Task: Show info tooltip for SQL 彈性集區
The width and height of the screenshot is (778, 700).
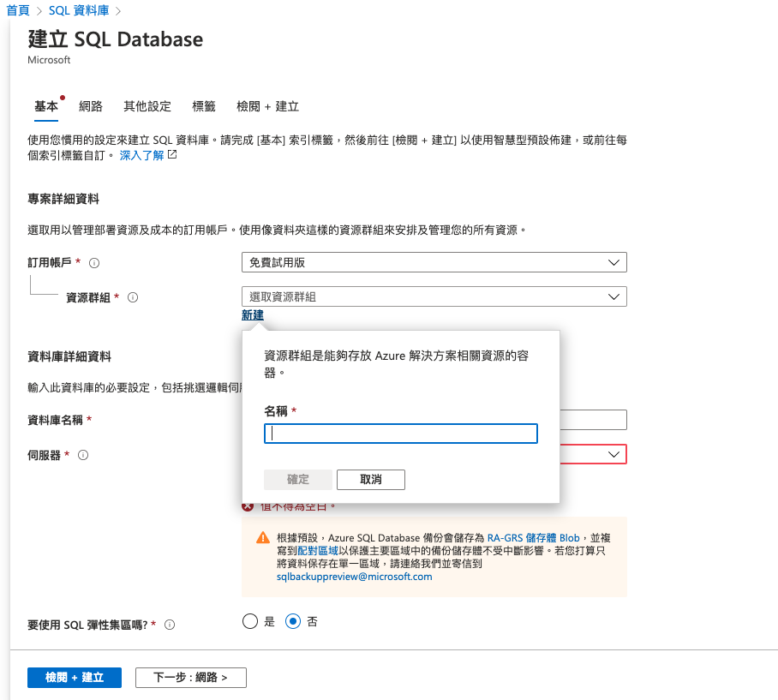Action: [170, 625]
